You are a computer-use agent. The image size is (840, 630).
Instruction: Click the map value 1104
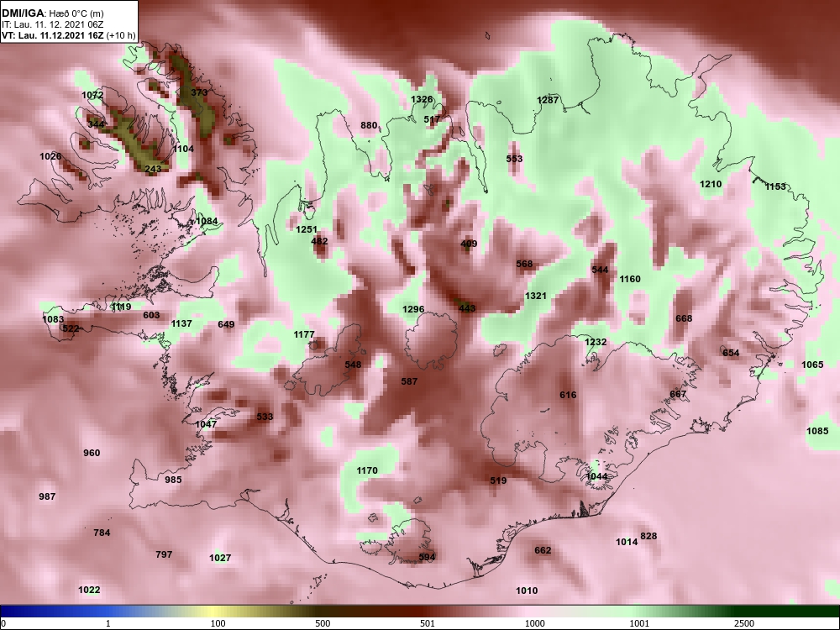point(183,149)
